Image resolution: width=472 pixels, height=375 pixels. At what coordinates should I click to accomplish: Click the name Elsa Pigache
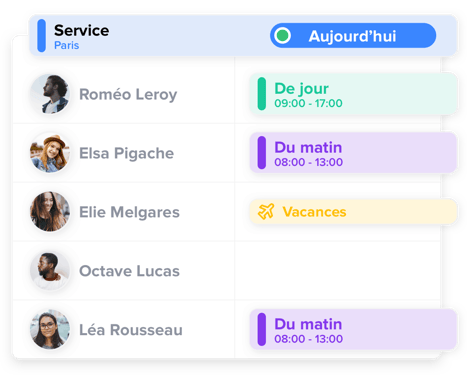[x=126, y=153]
